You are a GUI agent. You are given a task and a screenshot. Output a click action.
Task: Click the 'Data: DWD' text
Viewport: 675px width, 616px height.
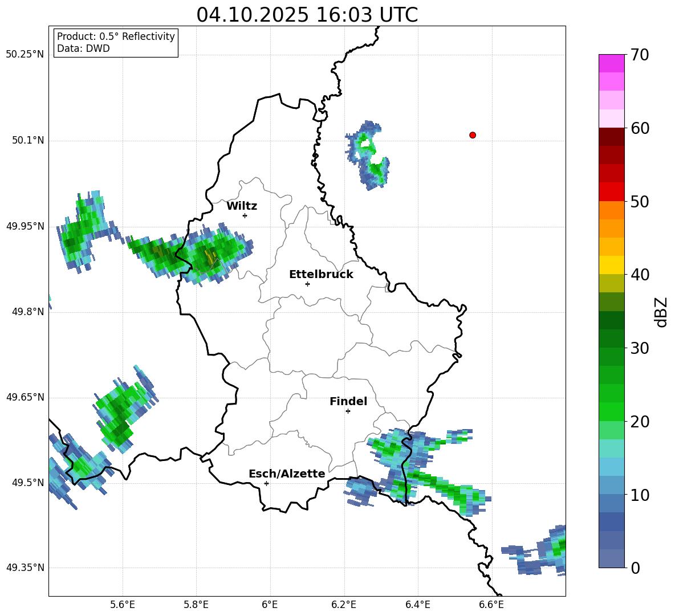(83, 48)
